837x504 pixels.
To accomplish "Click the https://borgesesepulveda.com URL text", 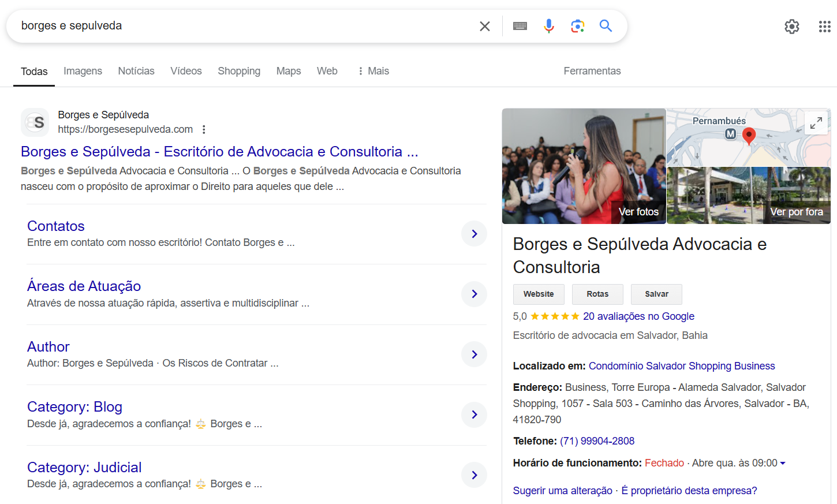I will (x=125, y=129).
